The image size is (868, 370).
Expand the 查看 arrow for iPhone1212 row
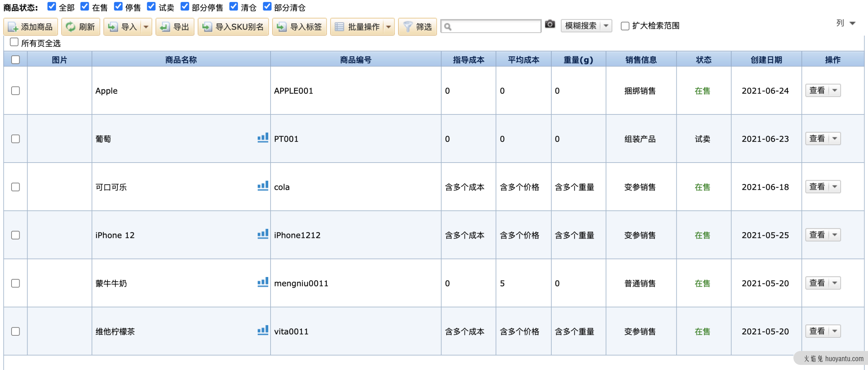835,235
